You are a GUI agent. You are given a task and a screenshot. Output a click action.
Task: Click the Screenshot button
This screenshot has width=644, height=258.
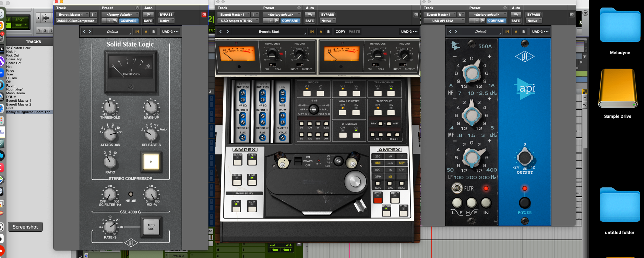[25, 227]
